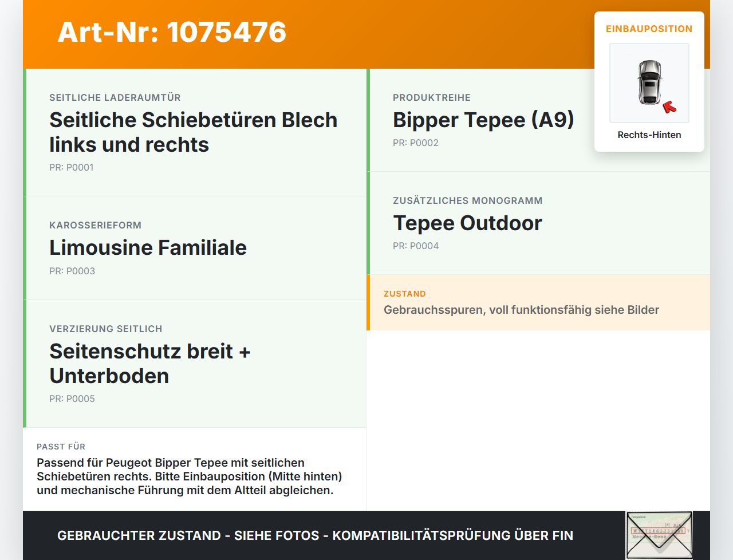The height and width of the screenshot is (560, 733).
Task: Select the 'Passend für Peugeot Bipper Tepee' paragraph
Action: coord(190,476)
